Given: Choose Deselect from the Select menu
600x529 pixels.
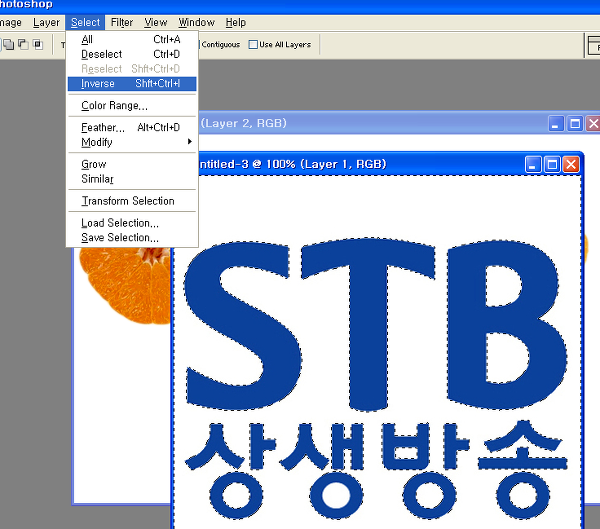Looking at the screenshot, I should click(132, 54).
